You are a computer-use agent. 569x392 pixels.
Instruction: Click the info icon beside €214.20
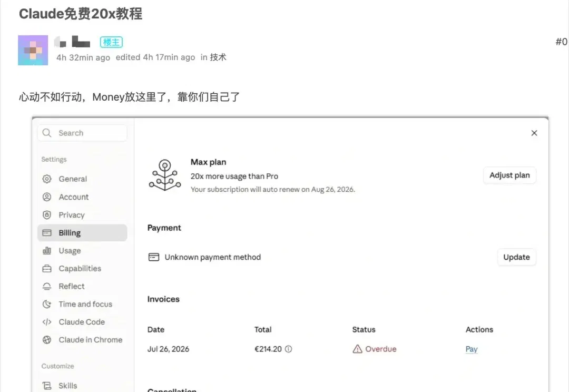click(289, 349)
